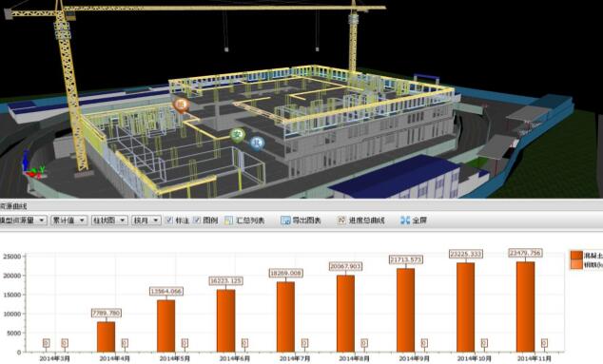The height and width of the screenshot is (364, 603).
Task: Click the 2014年7月 bar
Action: [285, 316]
